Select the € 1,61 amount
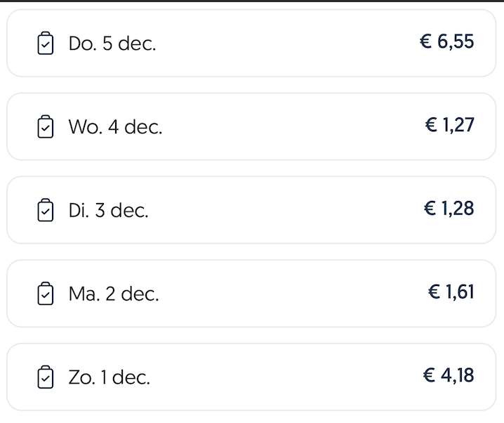 [x=451, y=292]
